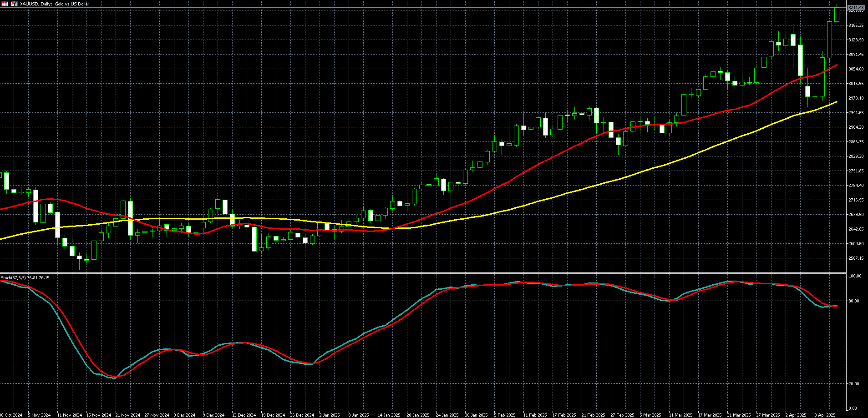Click the "8 Apr 2025" date label
This screenshot has width=868, height=418.
coord(825,415)
